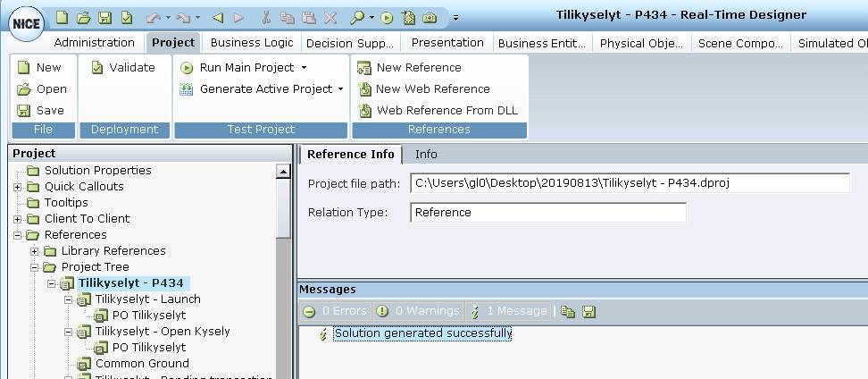Screen dimensions: 868x379
Task: Switch to the Business Logic ribbon tab
Action: tap(252, 43)
